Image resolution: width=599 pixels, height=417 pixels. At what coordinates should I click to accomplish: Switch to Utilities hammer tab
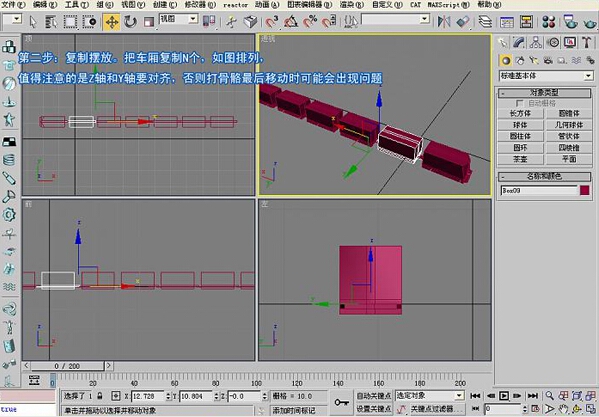point(587,42)
